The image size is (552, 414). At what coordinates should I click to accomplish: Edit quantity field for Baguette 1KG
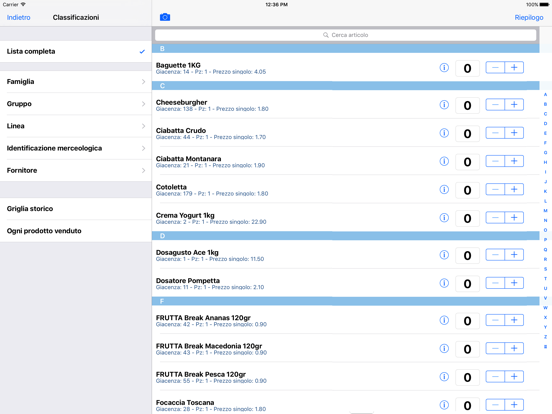click(x=467, y=68)
